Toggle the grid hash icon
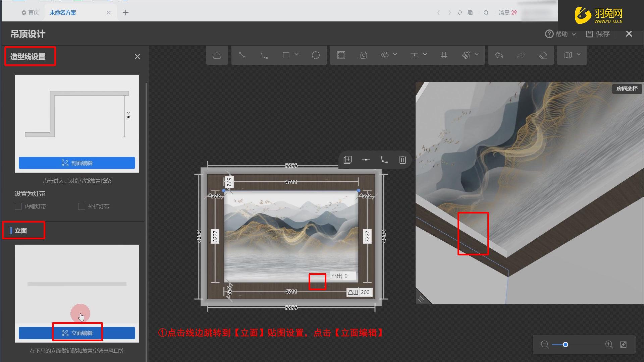Screen dimensions: 644x362 pyautogui.click(x=444, y=55)
